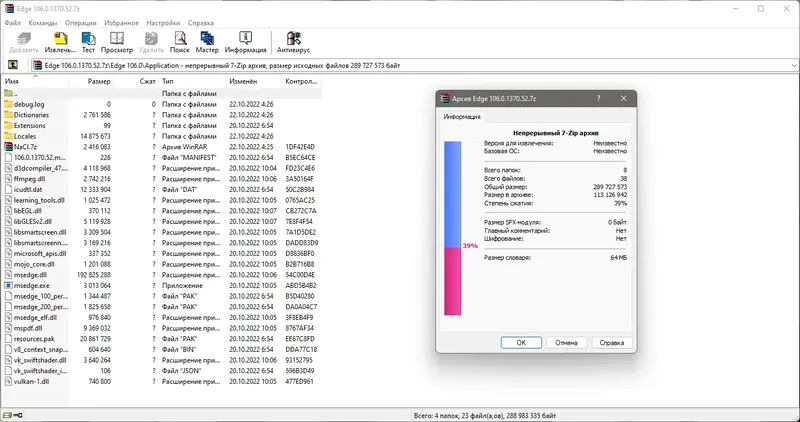The height and width of the screenshot is (422, 800).
Task: Go up one folder with the arrow icon
Action: tap(13, 65)
